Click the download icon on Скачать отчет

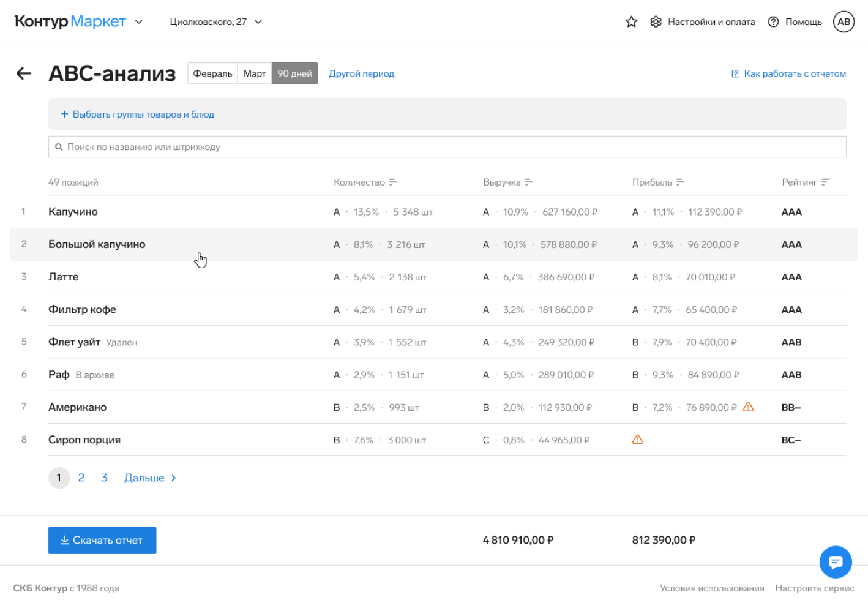point(64,540)
